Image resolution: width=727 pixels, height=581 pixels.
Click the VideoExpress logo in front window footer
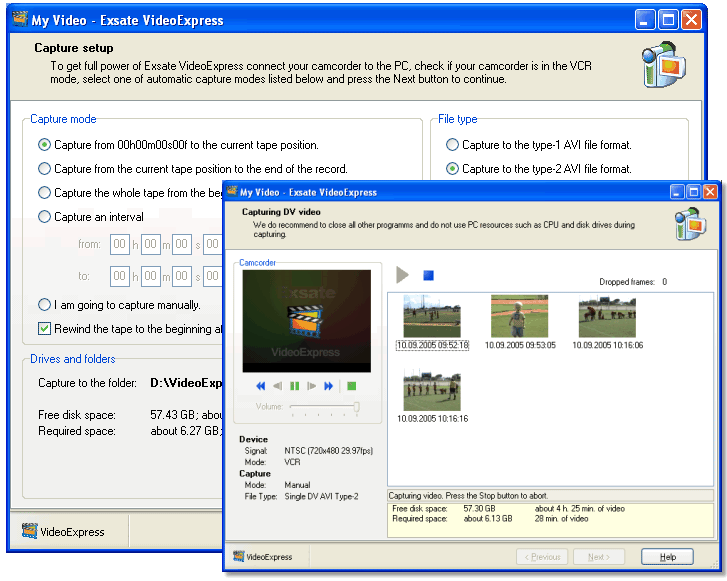tap(263, 556)
